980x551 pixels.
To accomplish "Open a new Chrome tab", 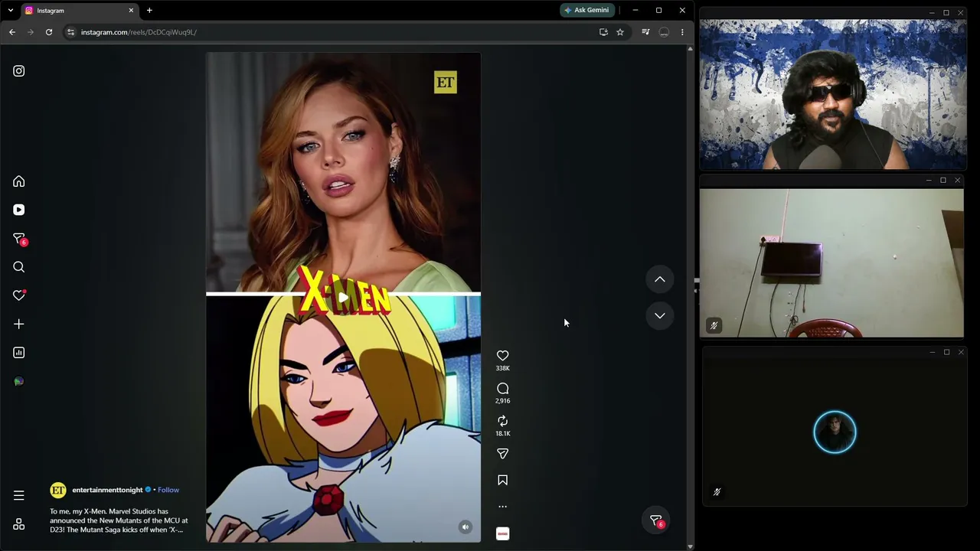I will [149, 11].
